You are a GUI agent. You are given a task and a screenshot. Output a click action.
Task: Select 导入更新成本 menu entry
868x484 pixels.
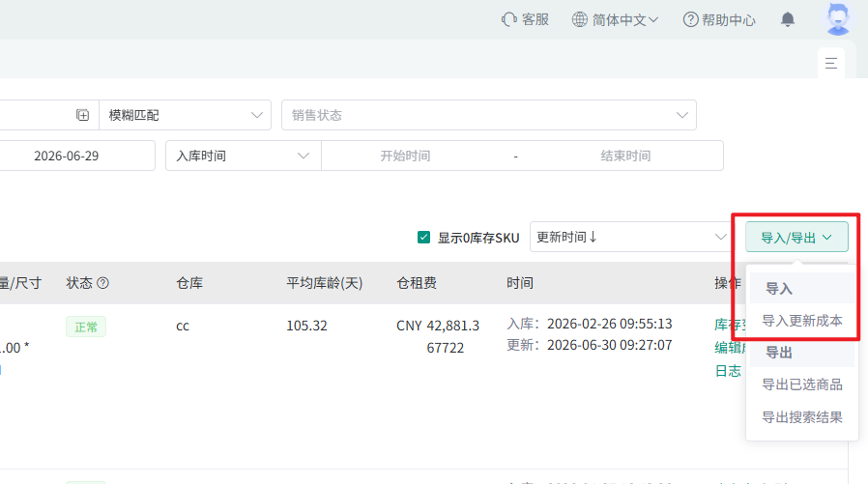(802, 321)
